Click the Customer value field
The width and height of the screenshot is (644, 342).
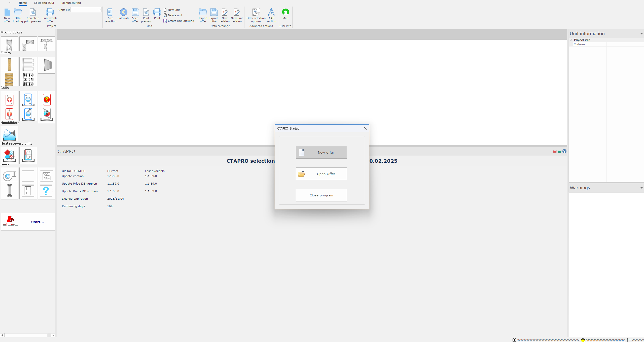[625, 44]
